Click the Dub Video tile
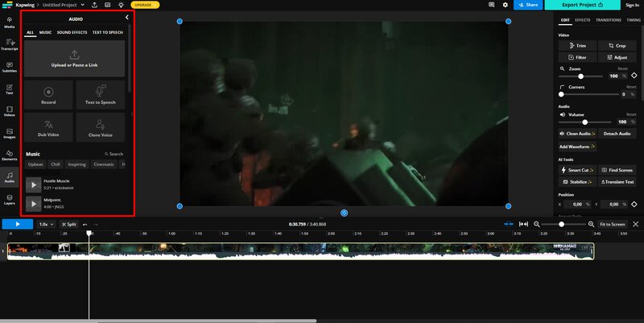 [x=48, y=127]
